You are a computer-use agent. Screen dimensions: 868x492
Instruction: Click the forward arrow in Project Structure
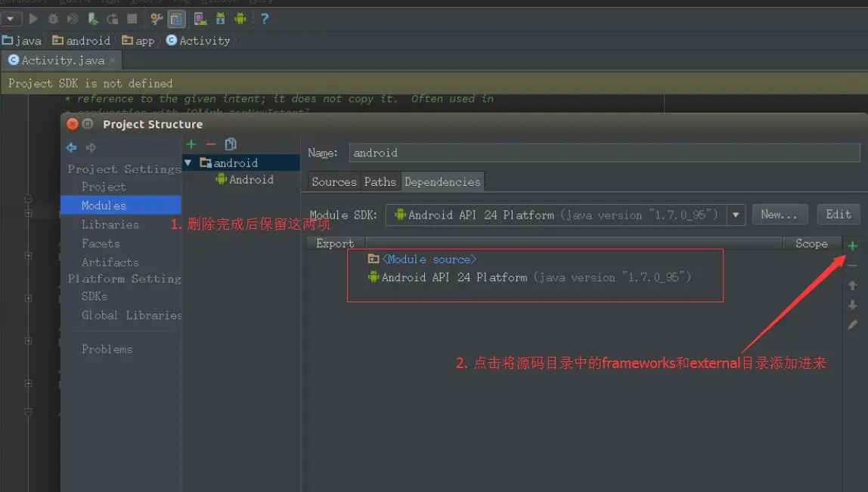(91, 147)
